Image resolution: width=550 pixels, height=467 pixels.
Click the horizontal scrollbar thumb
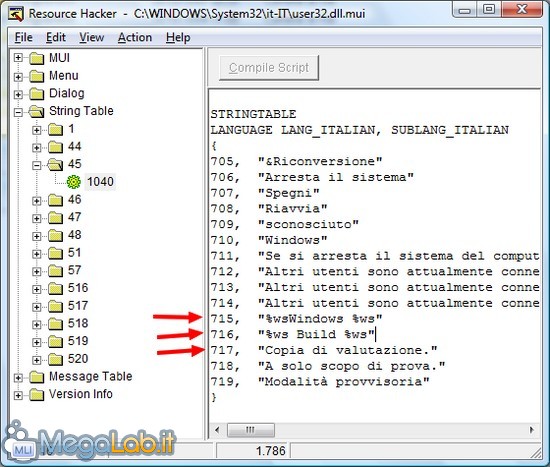click(251, 430)
